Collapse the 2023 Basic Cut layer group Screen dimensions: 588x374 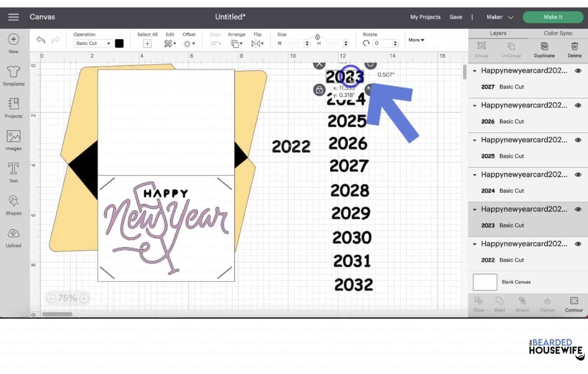pos(475,209)
